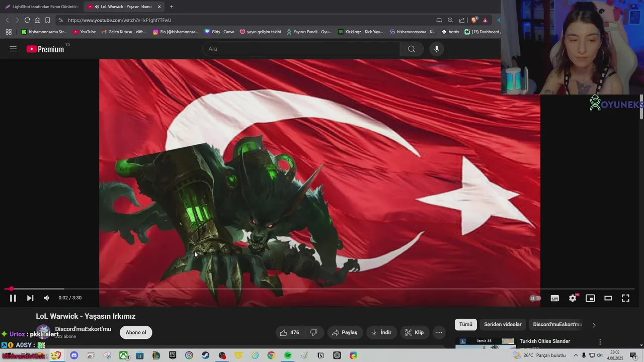This screenshot has width=644, height=362.
Task: Open the YouTube bookmark
Action: coord(85,32)
